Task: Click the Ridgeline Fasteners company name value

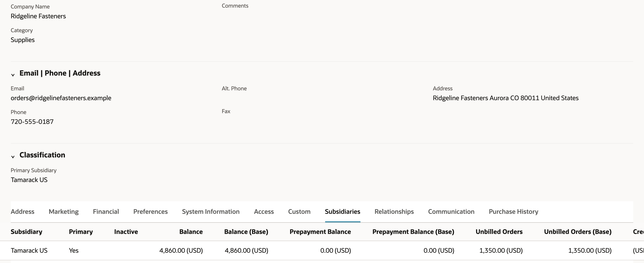Action: (x=38, y=16)
